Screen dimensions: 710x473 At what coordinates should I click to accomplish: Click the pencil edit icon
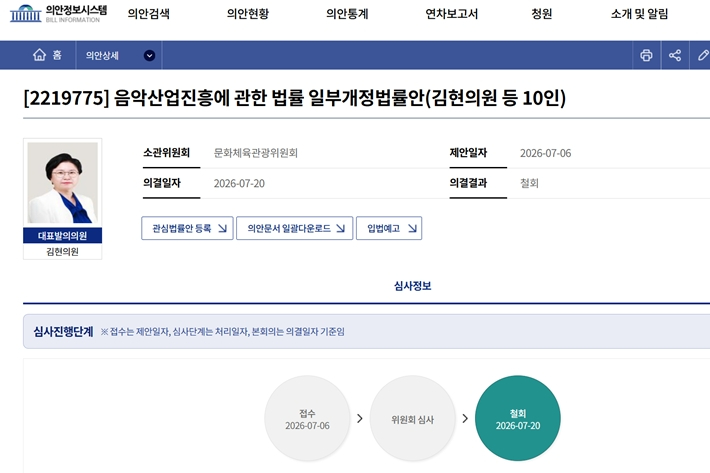pyautogui.click(x=703, y=55)
